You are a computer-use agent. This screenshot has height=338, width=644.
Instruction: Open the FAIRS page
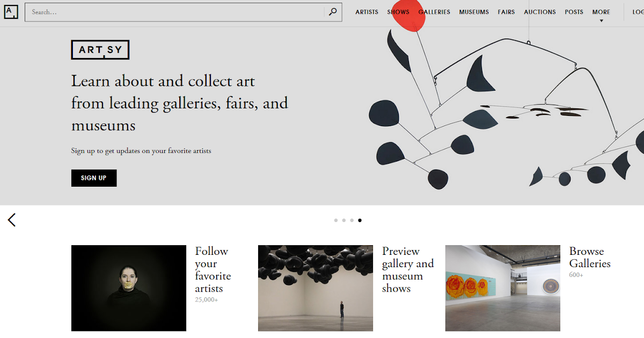point(506,12)
